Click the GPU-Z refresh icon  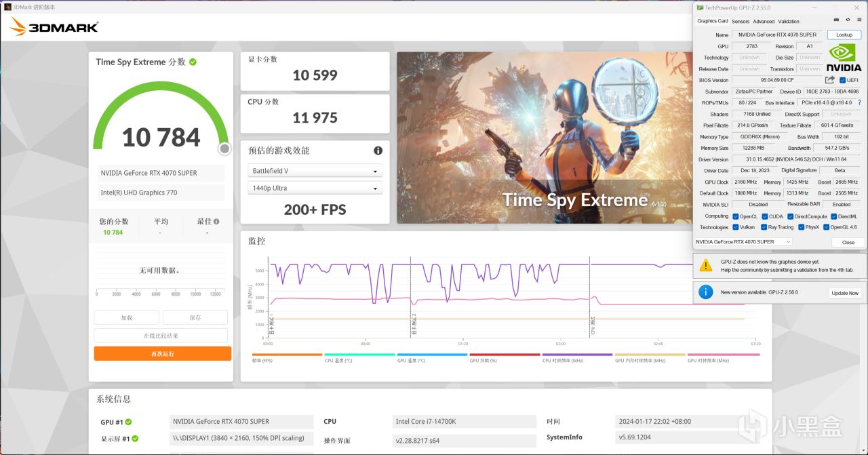click(848, 20)
